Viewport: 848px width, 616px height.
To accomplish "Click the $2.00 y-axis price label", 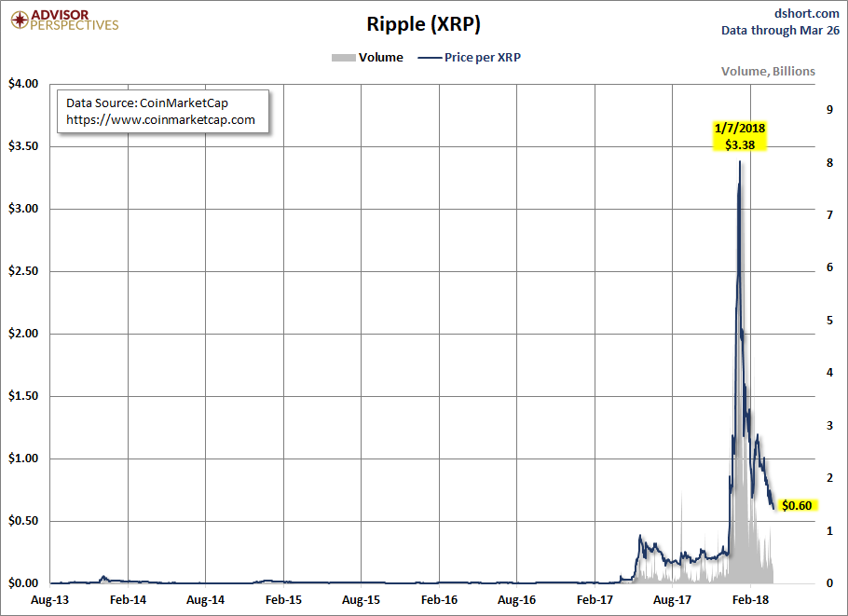I will tap(23, 334).
